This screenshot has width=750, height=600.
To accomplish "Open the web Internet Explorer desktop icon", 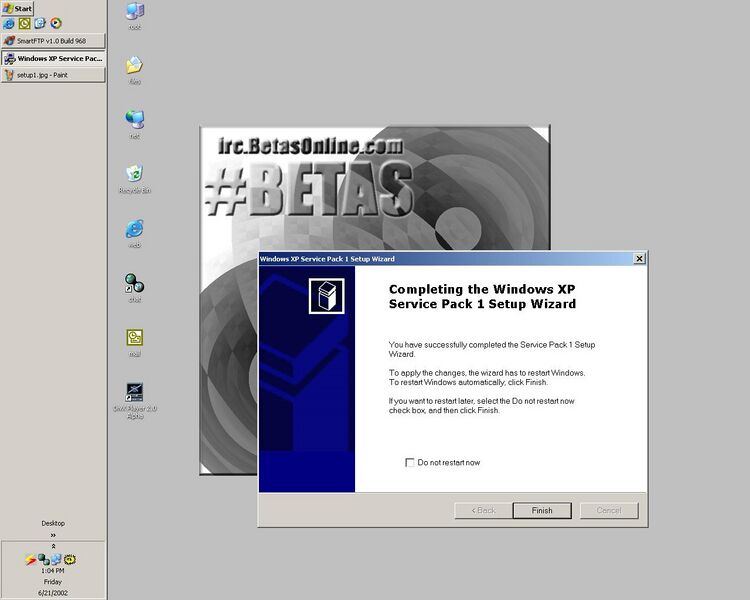I will coord(135,233).
